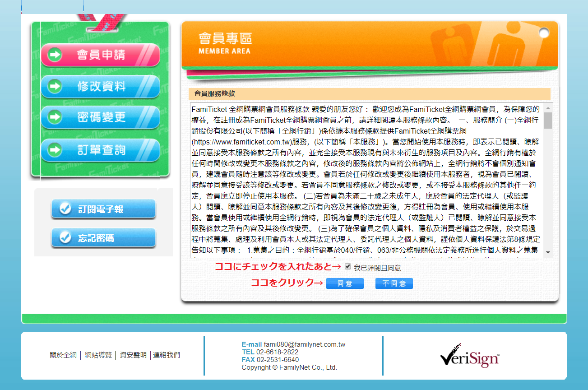Viewport: 588px width, 390px height.
Task: Click terms scrollbar down arrow
Action: [x=548, y=252]
